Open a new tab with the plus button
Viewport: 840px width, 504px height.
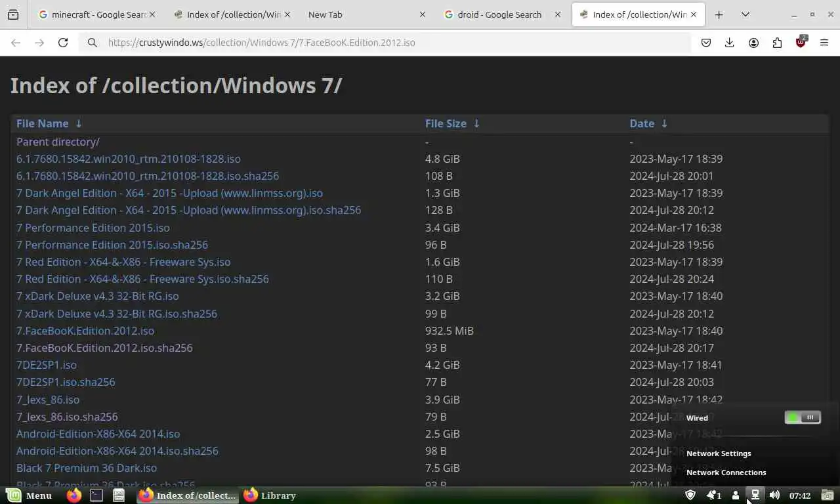click(719, 14)
